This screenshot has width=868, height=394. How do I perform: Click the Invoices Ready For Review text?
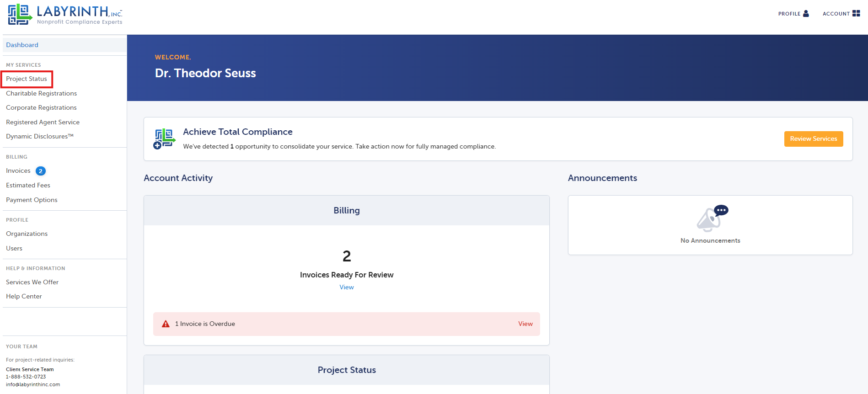coord(347,275)
